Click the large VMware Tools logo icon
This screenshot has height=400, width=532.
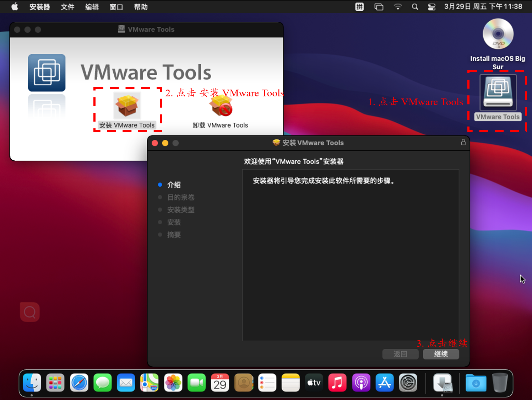47,73
